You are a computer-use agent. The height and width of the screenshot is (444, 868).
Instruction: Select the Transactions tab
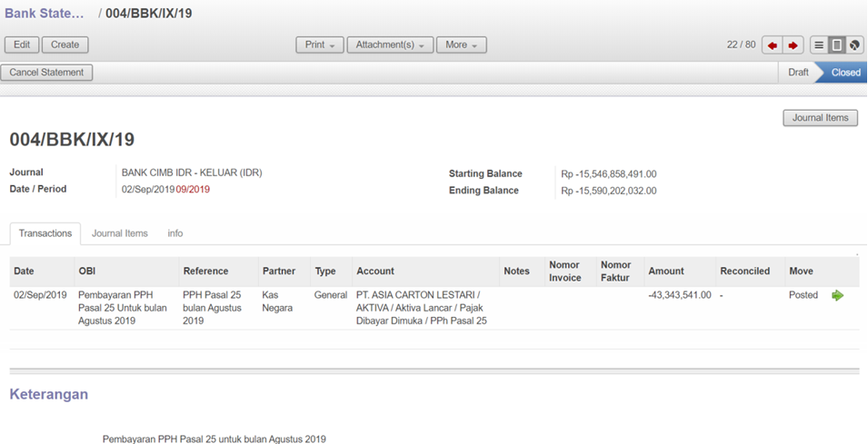point(45,233)
